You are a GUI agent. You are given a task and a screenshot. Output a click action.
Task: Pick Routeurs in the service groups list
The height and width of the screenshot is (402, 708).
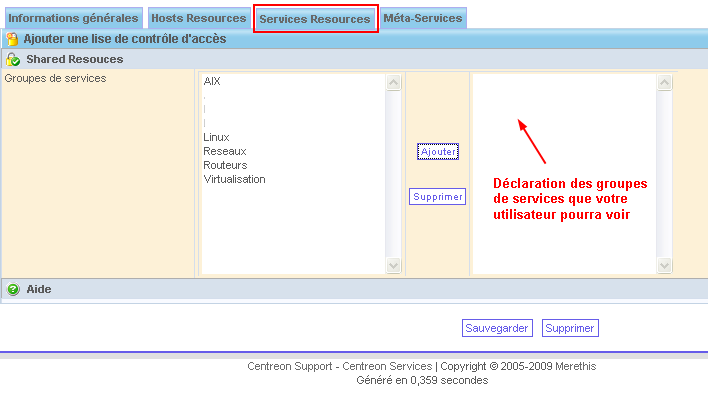225,165
